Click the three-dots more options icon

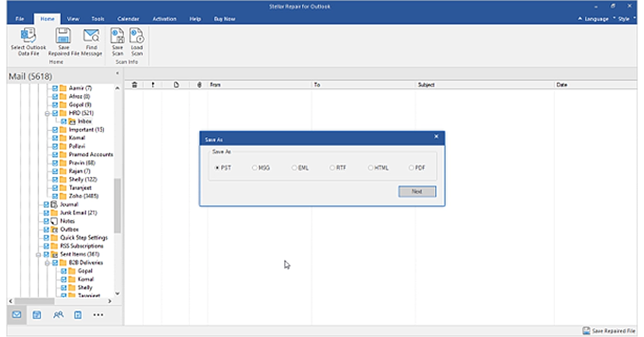coord(98,314)
